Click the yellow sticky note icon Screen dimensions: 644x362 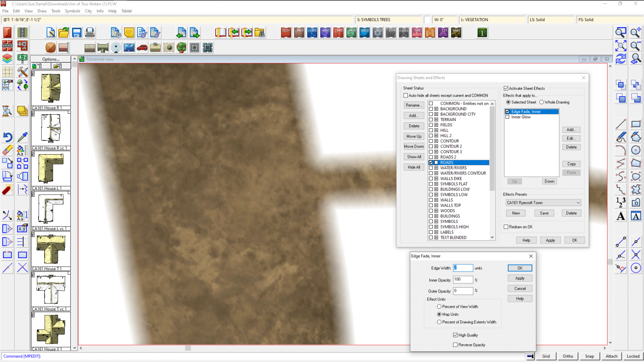(129, 33)
